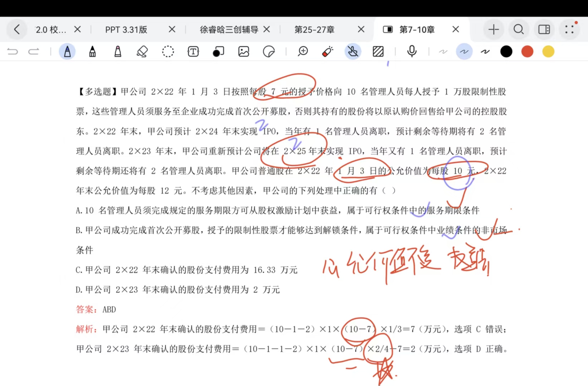The image size is (588, 386).
Task: Activate the laser pointer tool
Action: pyautogui.click(x=327, y=52)
